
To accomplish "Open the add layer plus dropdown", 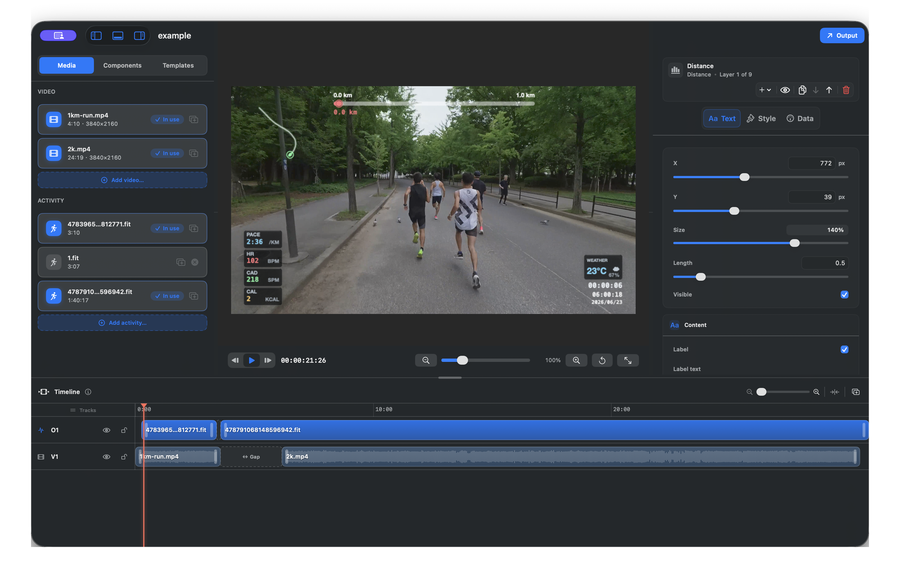I will click(765, 90).
